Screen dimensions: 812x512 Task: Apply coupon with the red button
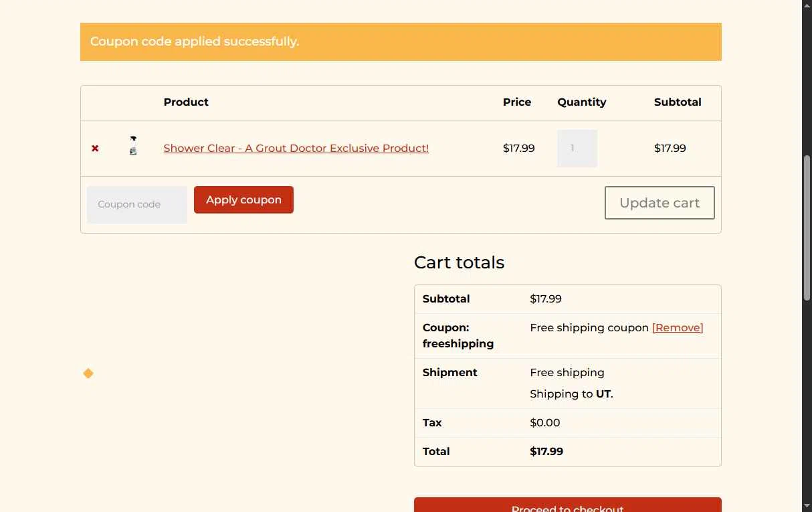(243, 199)
